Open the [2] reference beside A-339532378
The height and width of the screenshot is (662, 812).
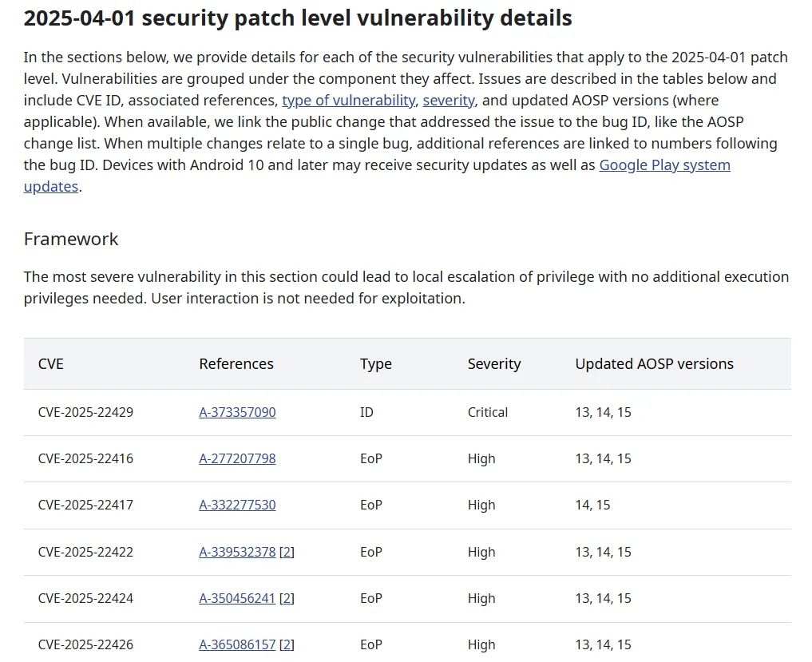(287, 553)
